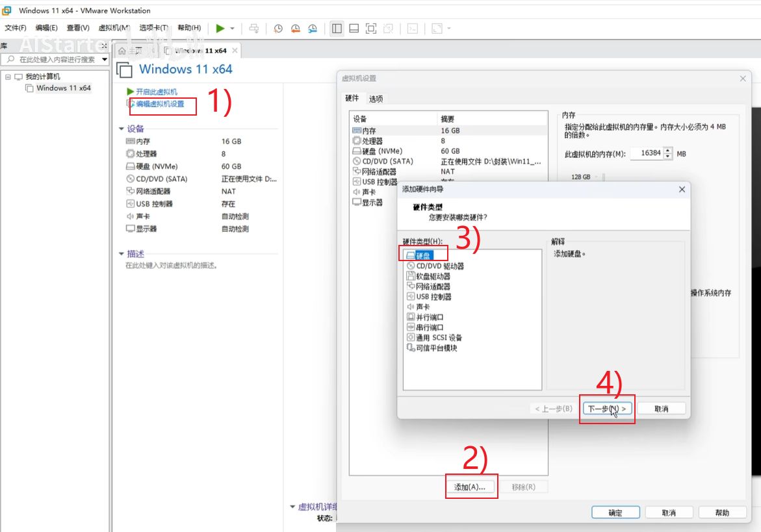Open the 虚拟机(M) menu

tap(114, 28)
